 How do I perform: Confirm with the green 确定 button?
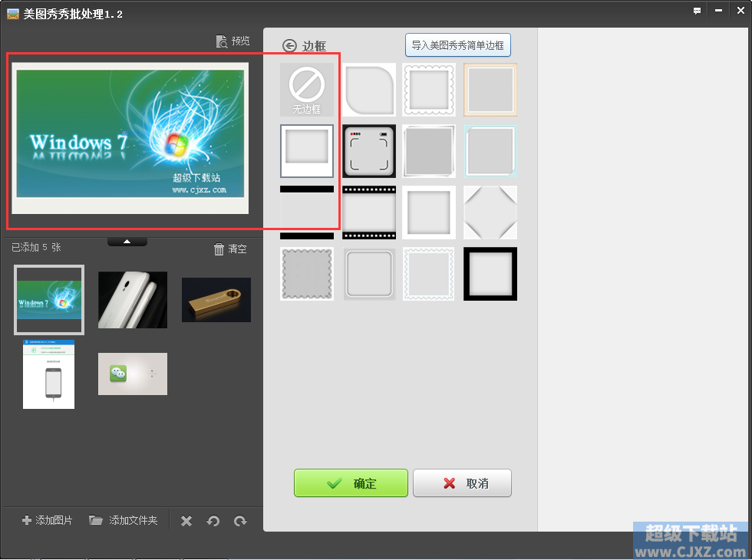tap(351, 483)
